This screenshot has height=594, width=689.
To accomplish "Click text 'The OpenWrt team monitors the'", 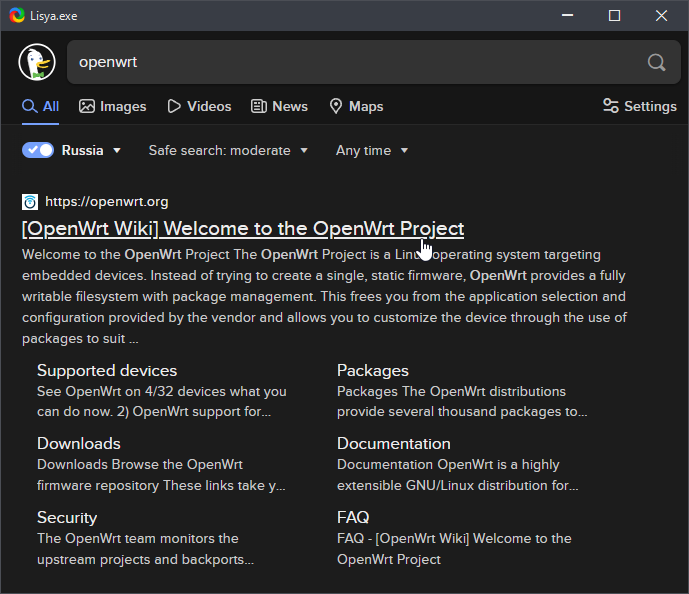I will tap(138, 538).
